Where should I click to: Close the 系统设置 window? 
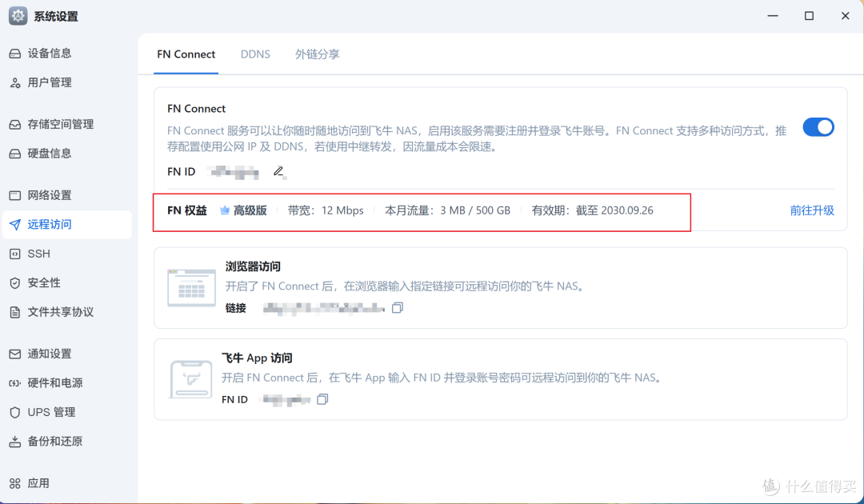coord(846,16)
